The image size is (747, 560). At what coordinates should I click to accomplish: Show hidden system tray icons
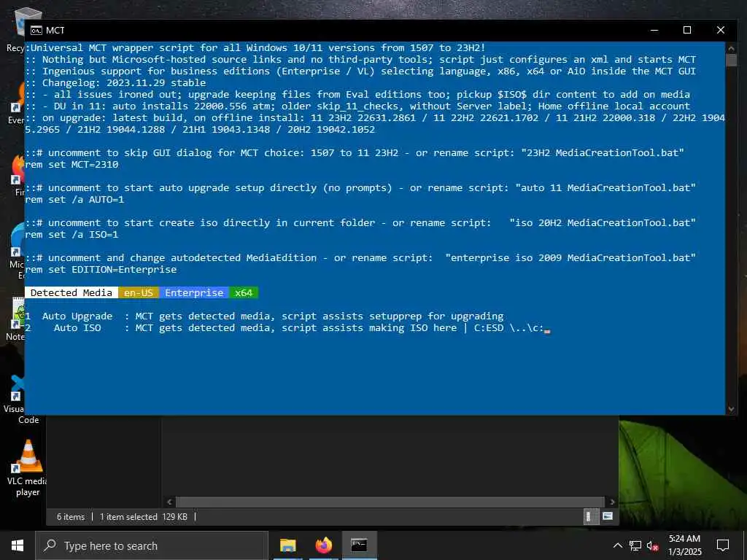617,545
